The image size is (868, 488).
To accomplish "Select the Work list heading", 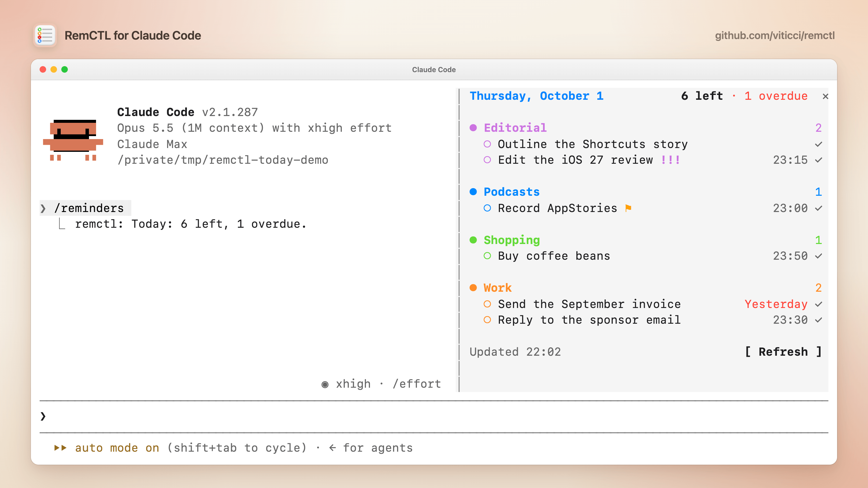I will pyautogui.click(x=497, y=288).
